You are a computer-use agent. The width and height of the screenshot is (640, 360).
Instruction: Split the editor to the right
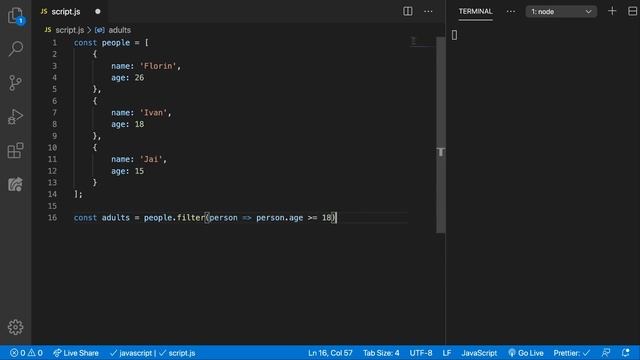tap(407, 11)
